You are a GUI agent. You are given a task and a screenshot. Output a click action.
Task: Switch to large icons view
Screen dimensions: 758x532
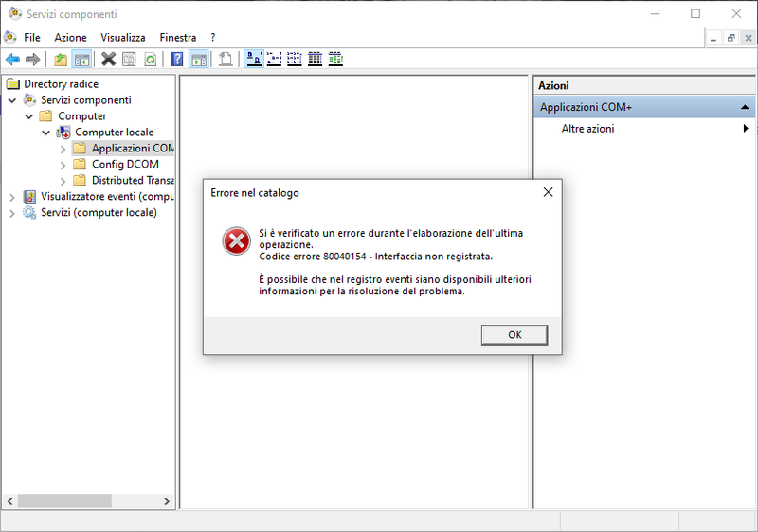(254, 60)
